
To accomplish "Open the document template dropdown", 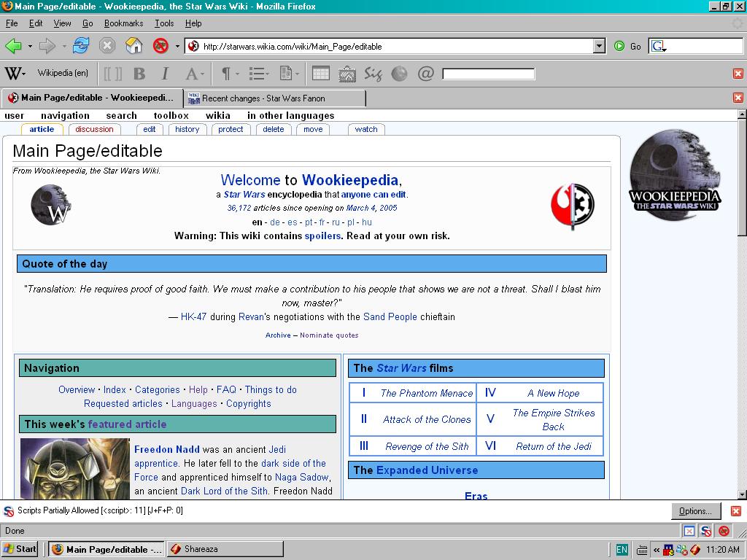I will pyautogui.click(x=289, y=74).
